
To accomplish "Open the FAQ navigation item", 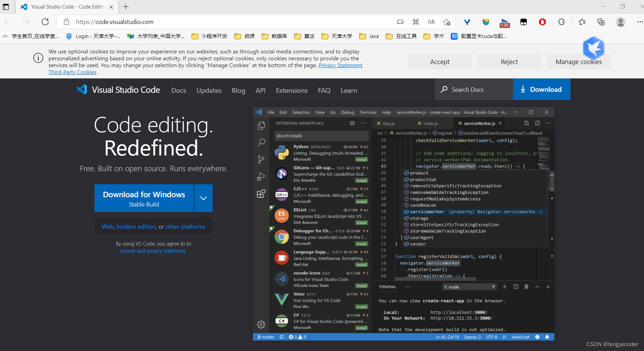I will 324,90.
